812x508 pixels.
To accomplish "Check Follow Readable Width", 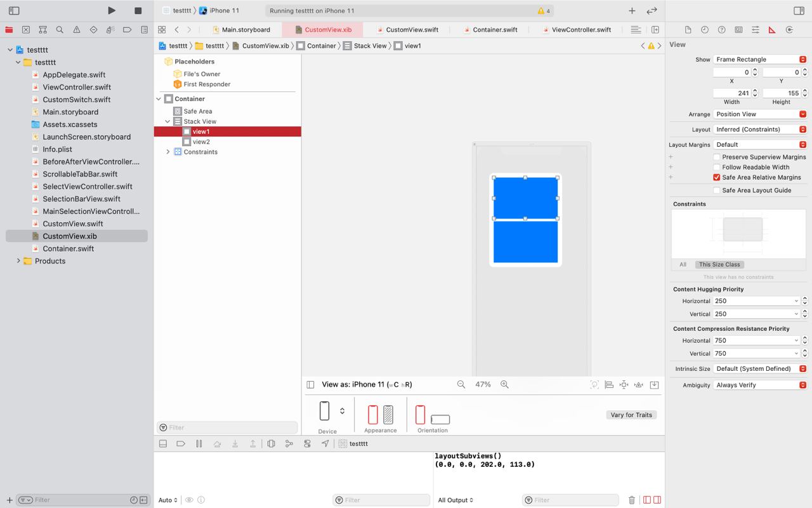I will 716,167.
